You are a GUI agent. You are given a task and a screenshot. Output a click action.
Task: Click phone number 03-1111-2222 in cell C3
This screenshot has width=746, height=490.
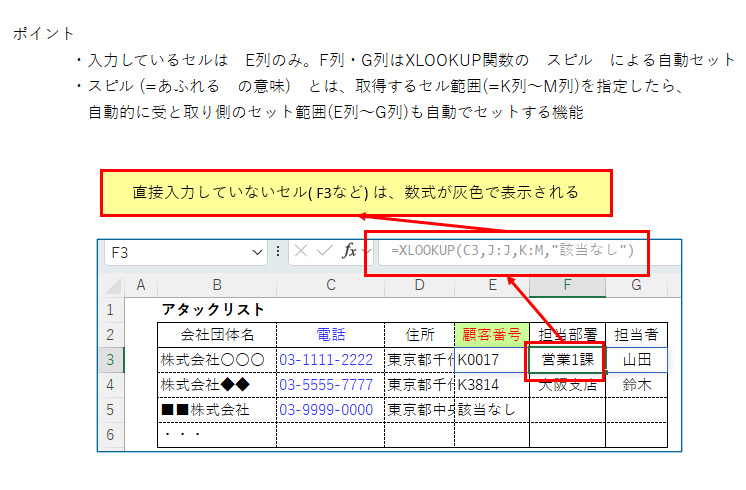(326, 359)
